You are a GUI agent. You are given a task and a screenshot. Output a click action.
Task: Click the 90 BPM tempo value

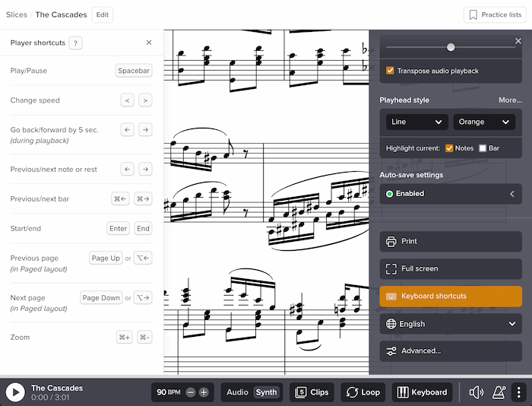pyautogui.click(x=168, y=392)
